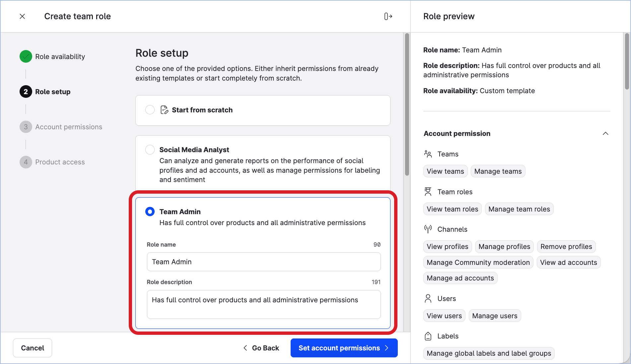The image size is (631, 364).
Task: Go to the Product access step
Action: tap(60, 162)
